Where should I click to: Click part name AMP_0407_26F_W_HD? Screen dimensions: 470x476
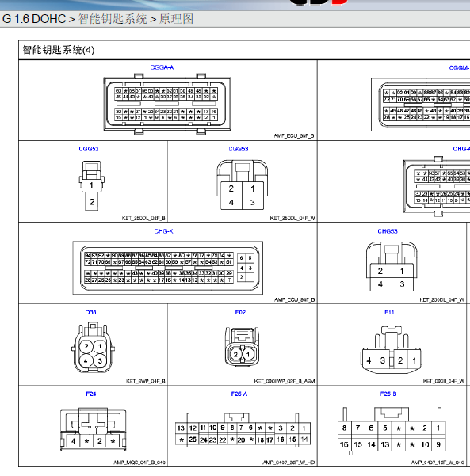click(288, 463)
